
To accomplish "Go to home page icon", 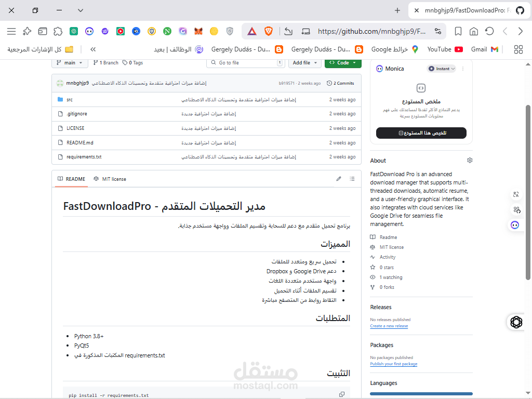I will point(474,32).
